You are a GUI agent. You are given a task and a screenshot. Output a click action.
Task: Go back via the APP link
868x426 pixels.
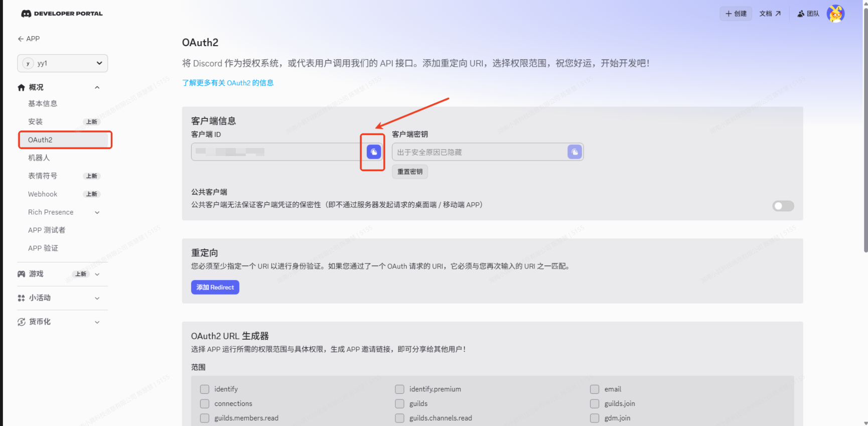pos(33,39)
